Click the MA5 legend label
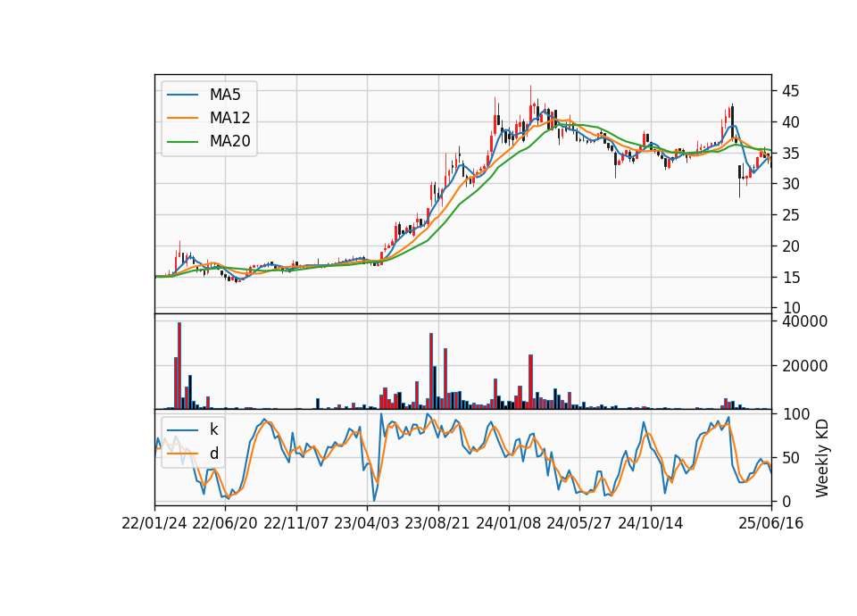Image resolution: width=857 pixels, height=616 pixels. click(x=225, y=95)
